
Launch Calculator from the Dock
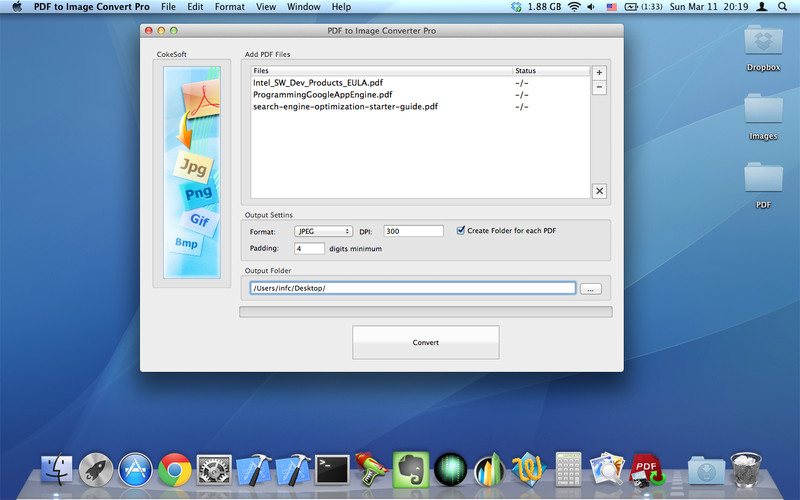tap(568, 469)
